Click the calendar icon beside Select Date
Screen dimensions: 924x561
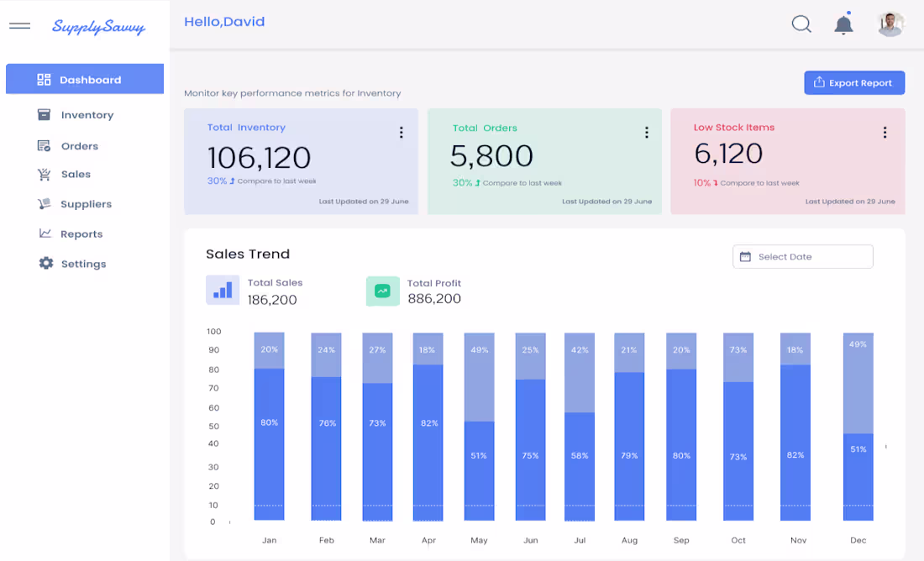[x=746, y=256]
